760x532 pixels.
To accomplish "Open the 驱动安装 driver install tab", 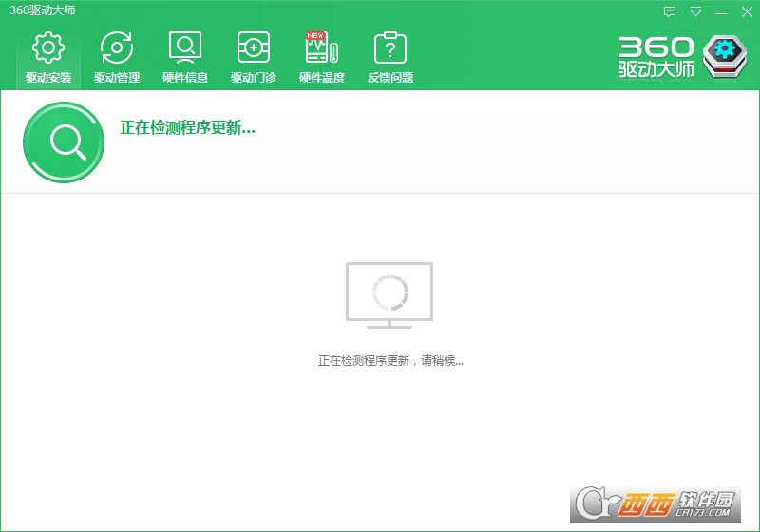I will [48, 57].
